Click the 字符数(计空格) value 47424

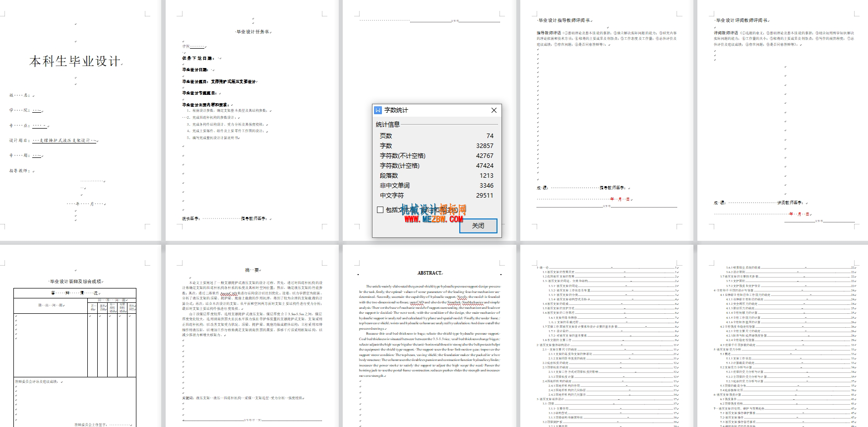tap(485, 166)
